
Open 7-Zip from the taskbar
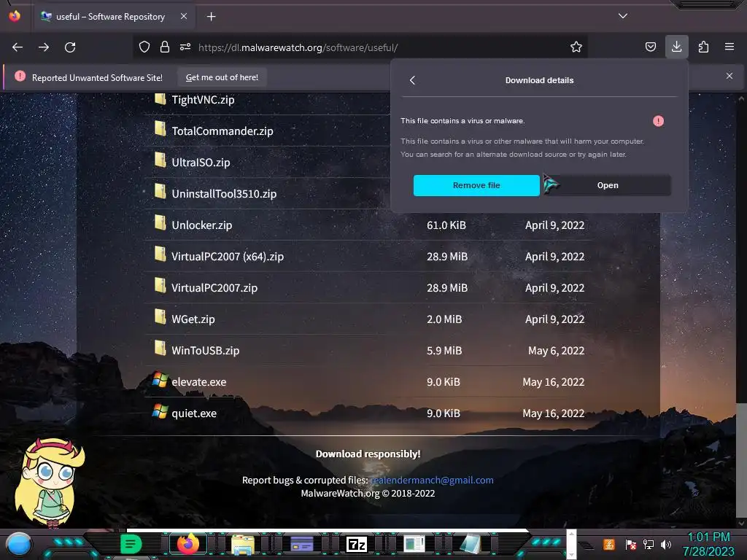tap(357, 544)
